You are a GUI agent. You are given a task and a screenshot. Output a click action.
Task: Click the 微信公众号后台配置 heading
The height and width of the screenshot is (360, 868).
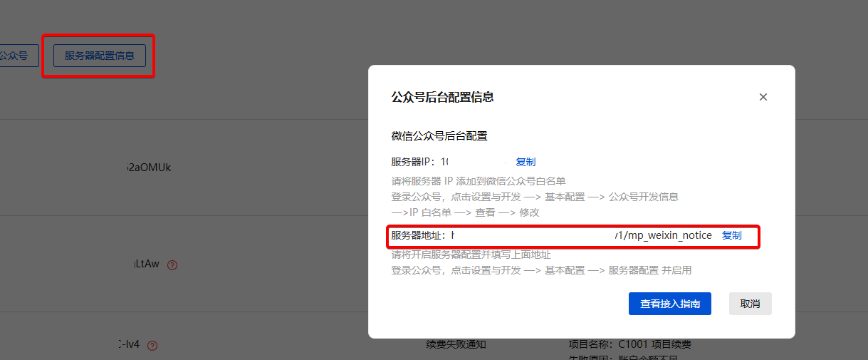[x=439, y=135]
